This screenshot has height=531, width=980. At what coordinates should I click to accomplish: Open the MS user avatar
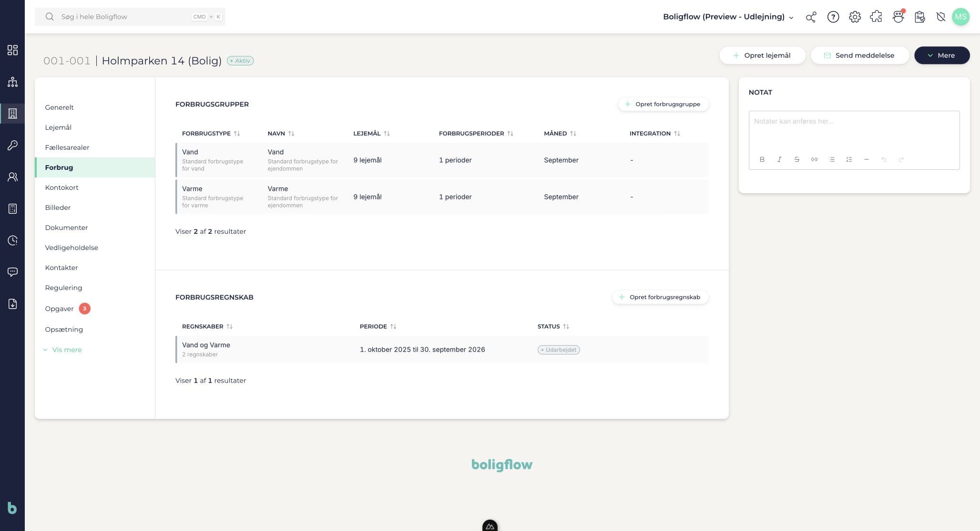pyautogui.click(x=960, y=17)
